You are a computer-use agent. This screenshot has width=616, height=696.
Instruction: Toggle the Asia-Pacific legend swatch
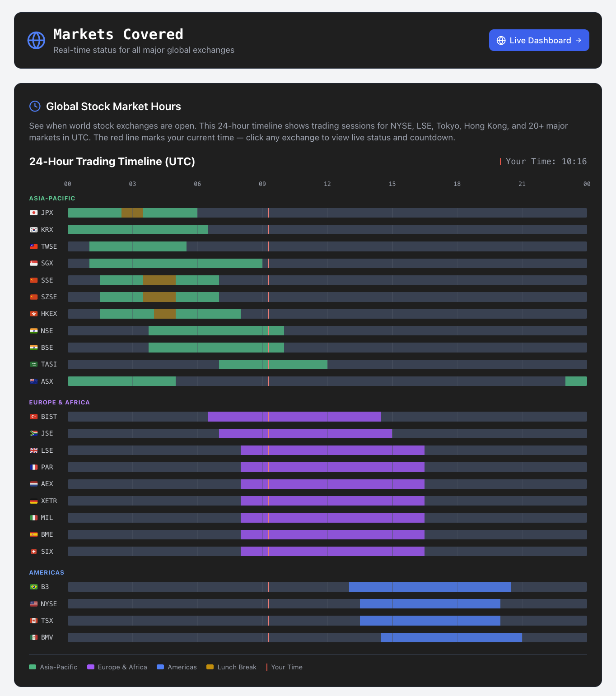point(32,667)
